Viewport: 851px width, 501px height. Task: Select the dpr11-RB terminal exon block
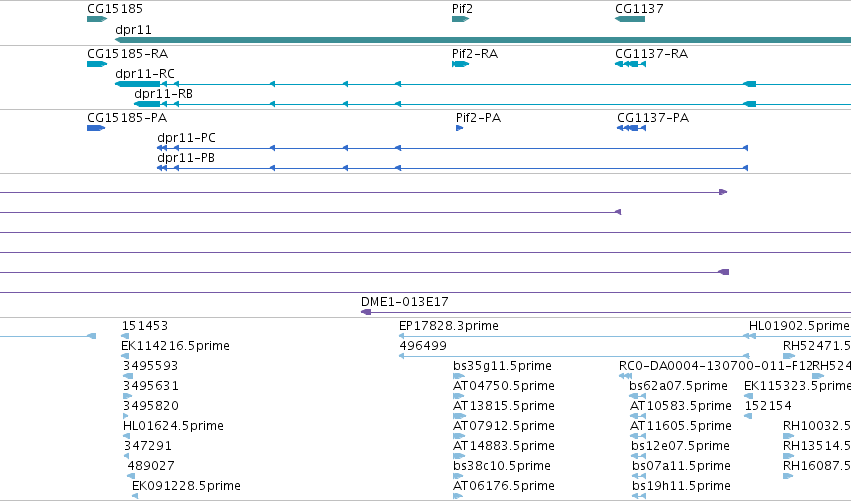[147, 104]
